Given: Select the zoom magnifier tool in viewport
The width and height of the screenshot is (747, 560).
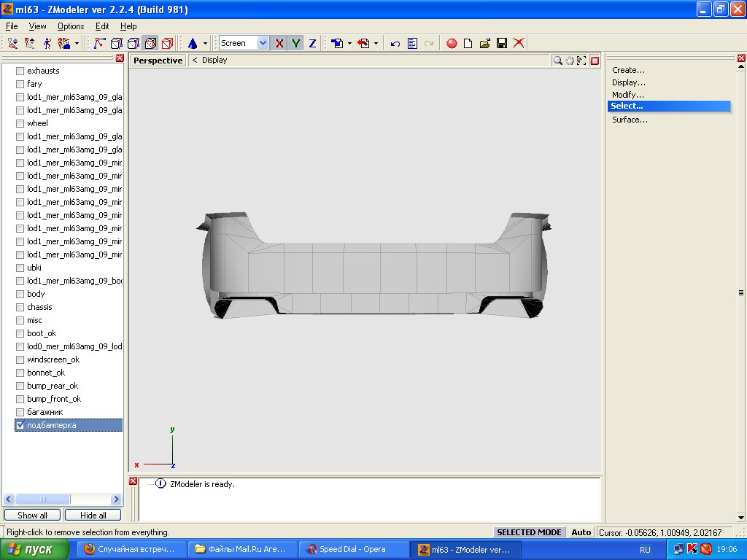Looking at the screenshot, I should click(x=558, y=61).
